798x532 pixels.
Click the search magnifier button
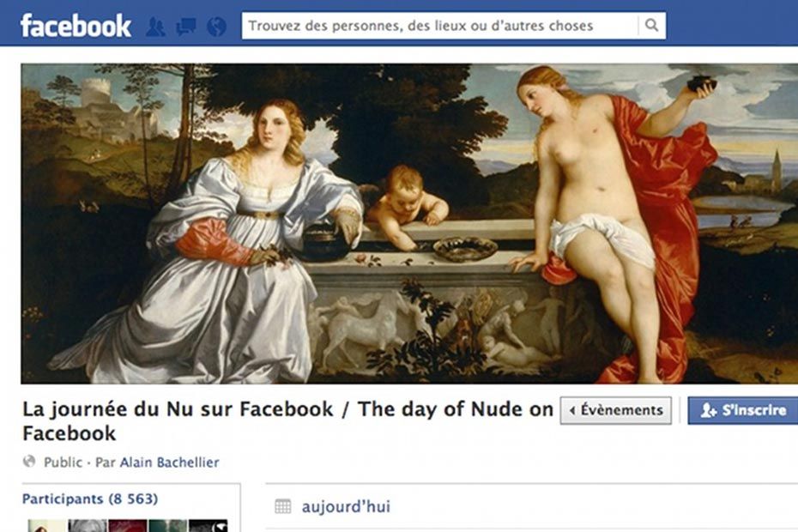tap(651, 25)
